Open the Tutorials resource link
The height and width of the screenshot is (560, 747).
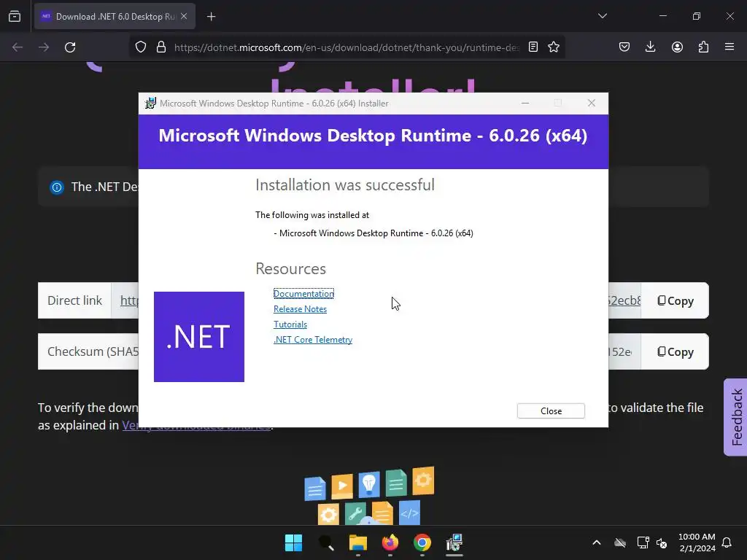point(290,324)
